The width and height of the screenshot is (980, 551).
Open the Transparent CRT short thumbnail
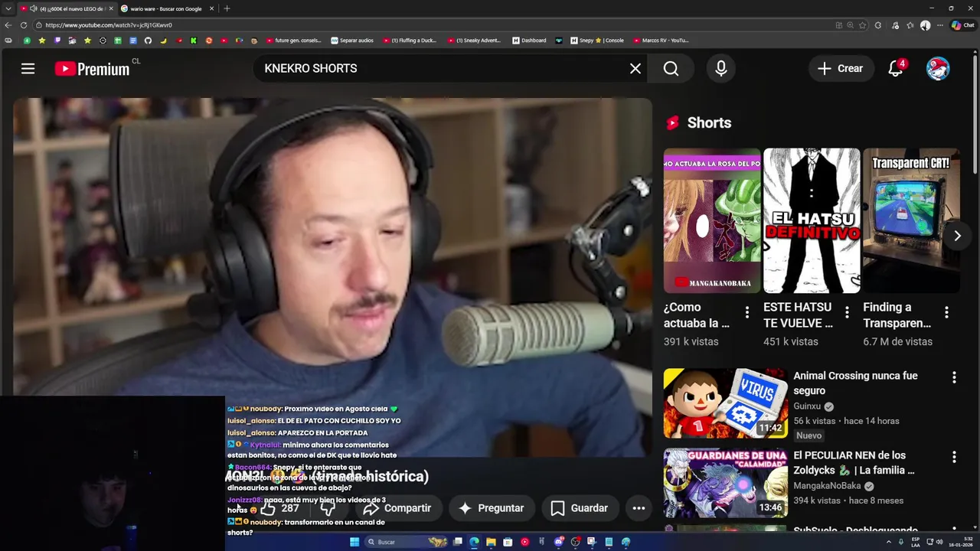pyautogui.click(x=911, y=220)
